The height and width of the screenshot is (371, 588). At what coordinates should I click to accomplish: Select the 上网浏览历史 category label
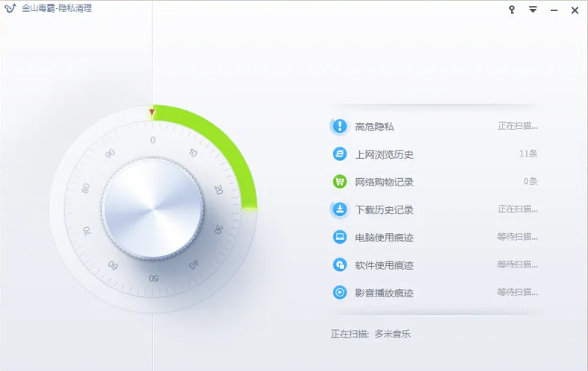click(x=384, y=154)
